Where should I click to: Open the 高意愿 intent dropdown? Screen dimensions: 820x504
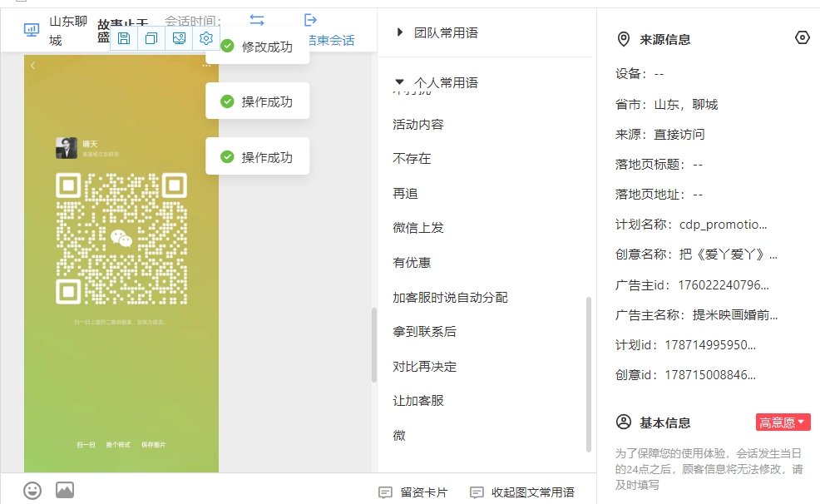coord(783,422)
